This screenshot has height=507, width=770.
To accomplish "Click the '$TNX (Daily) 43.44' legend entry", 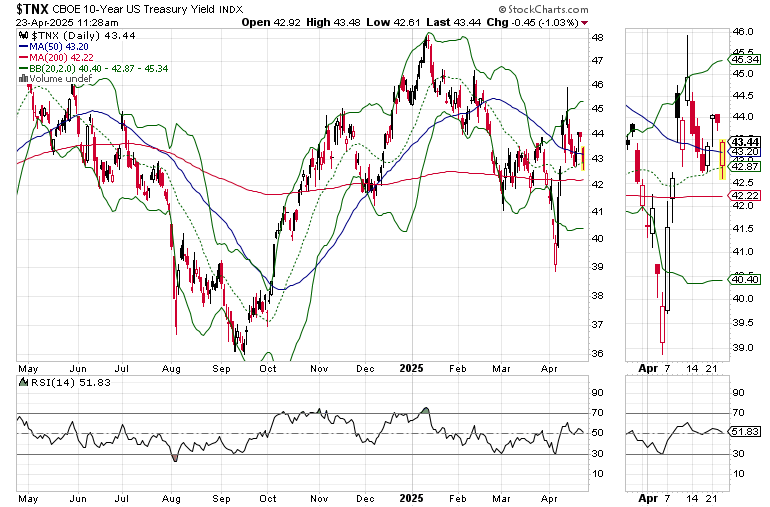I will (x=83, y=35).
